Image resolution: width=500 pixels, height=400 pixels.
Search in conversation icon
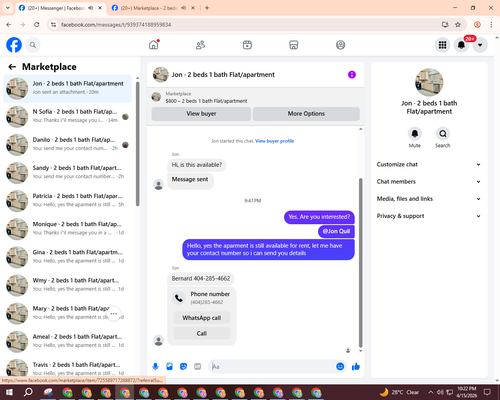point(443,134)
